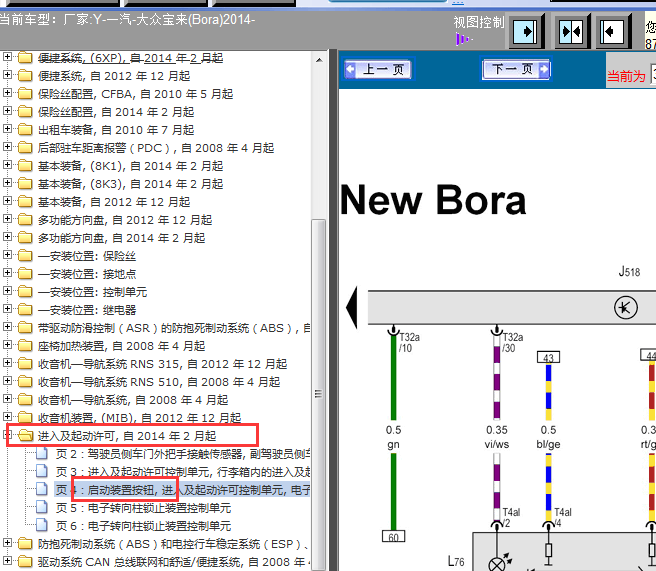The image size is (656, 571).
Task: Click the view control converge-arrows icon
Action: 570,31
